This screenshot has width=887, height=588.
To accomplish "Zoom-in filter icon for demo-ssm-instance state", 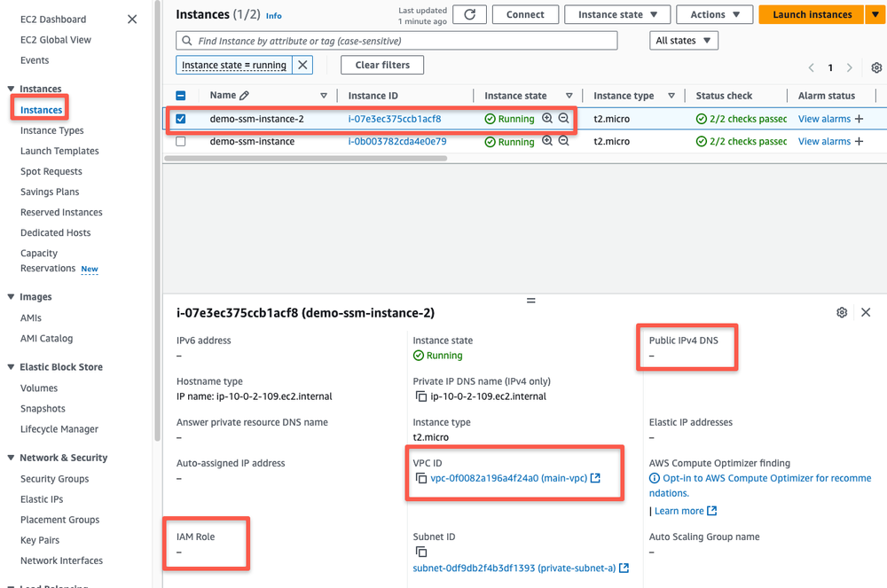I will [547, 141].
